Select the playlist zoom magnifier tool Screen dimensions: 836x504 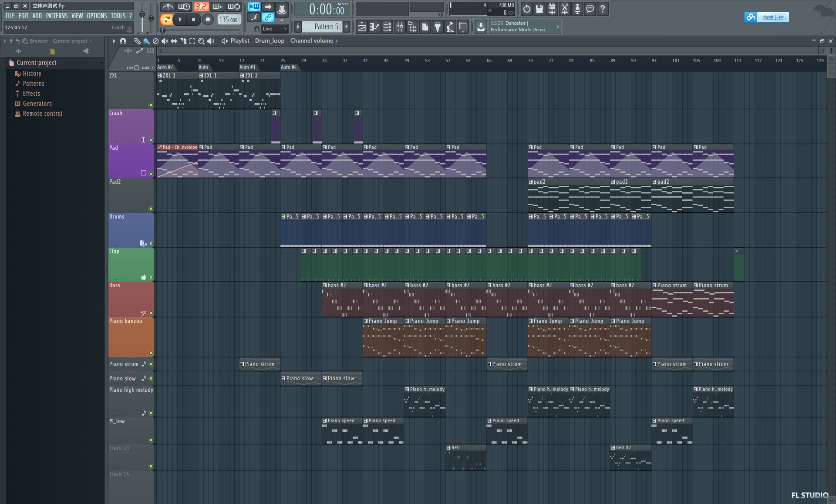tap(201, 41)
